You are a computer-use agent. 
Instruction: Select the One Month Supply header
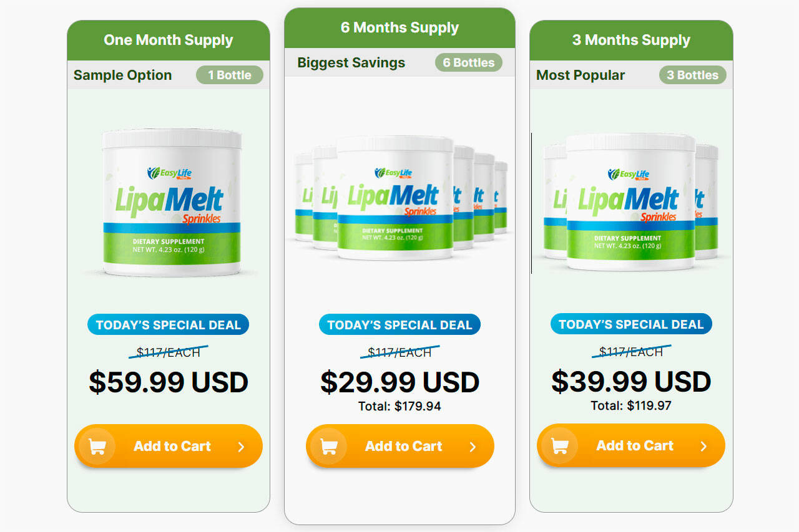169,41
